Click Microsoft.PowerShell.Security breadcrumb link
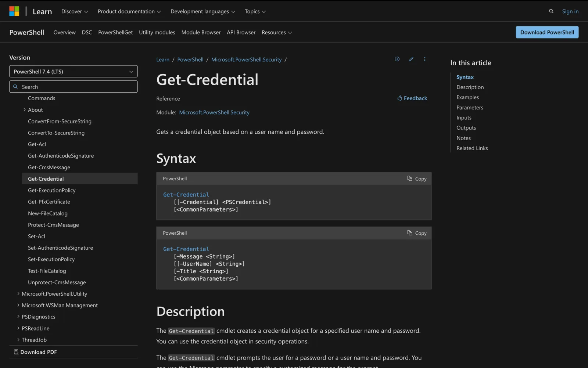This screenshot has width=588, height=368. 246,59
